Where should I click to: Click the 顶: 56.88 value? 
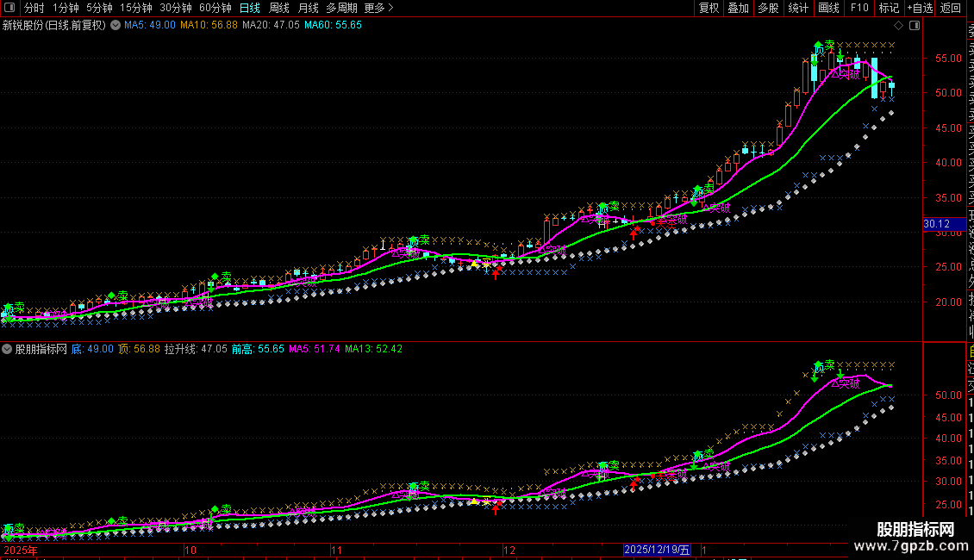139,349
